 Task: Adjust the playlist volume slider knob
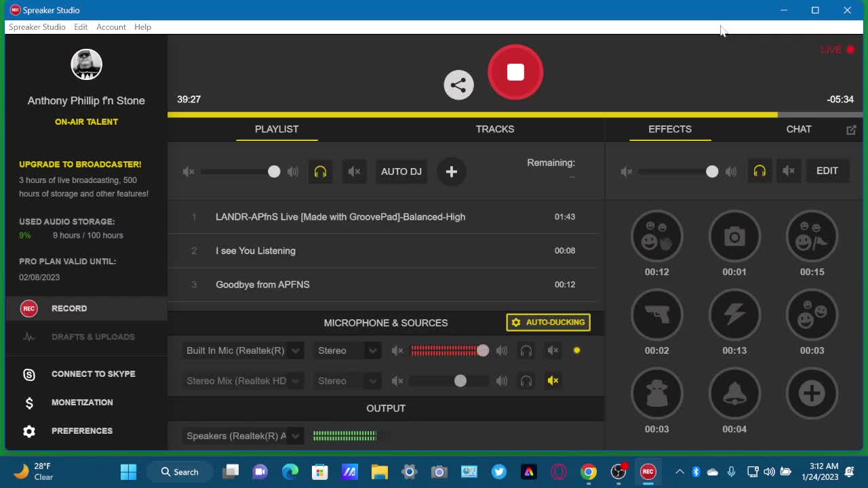274,171
